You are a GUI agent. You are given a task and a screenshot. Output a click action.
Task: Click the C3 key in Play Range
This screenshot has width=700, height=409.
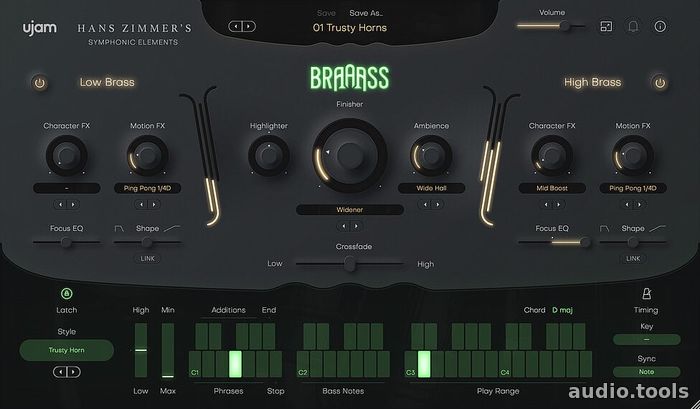click(411, 364)
